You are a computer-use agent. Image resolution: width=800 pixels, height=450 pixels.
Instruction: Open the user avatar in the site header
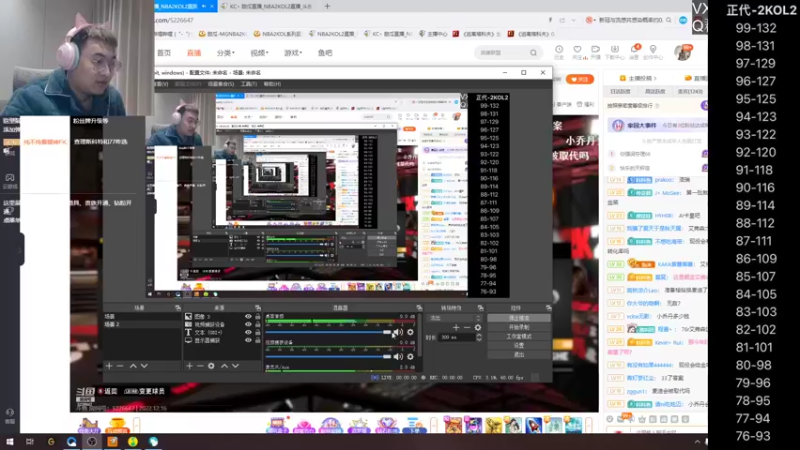(682, 52)
